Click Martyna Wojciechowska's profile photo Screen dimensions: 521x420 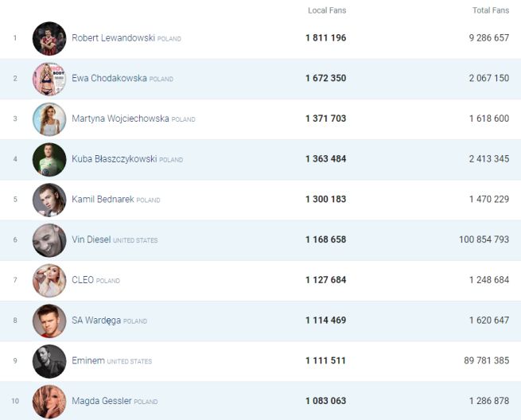click(49, 119)
